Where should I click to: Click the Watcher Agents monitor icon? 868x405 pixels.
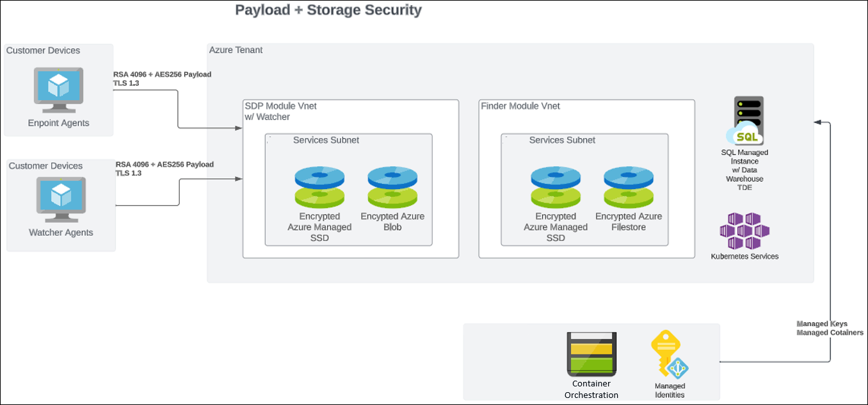pyautogui.click(x=61, y=200)
